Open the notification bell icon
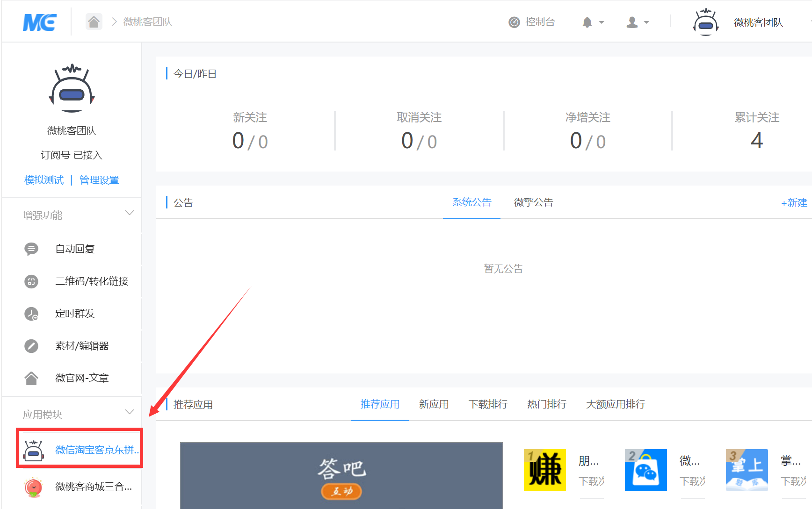 [x=587, y=22]
